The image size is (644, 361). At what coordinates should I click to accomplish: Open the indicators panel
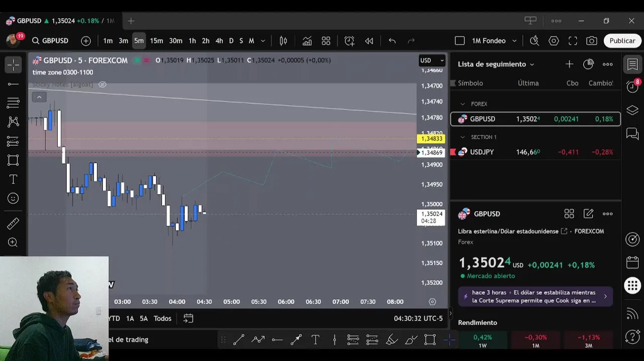click(x=307, y=41)
